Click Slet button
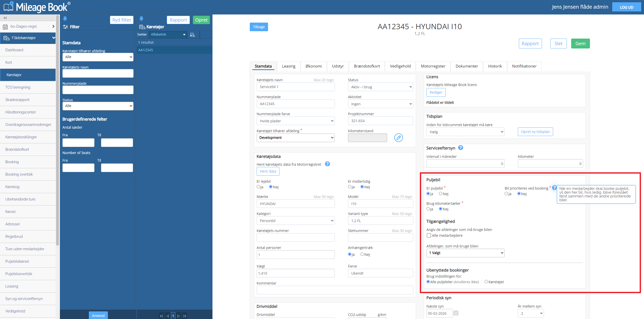 558,43
